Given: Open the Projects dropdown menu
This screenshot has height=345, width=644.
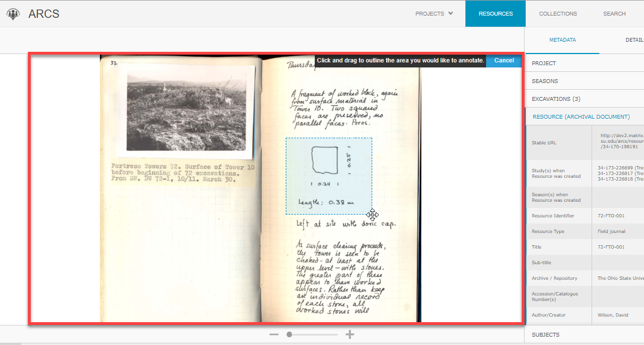Looking at the screenshot, I should click(x=434, y=13).
